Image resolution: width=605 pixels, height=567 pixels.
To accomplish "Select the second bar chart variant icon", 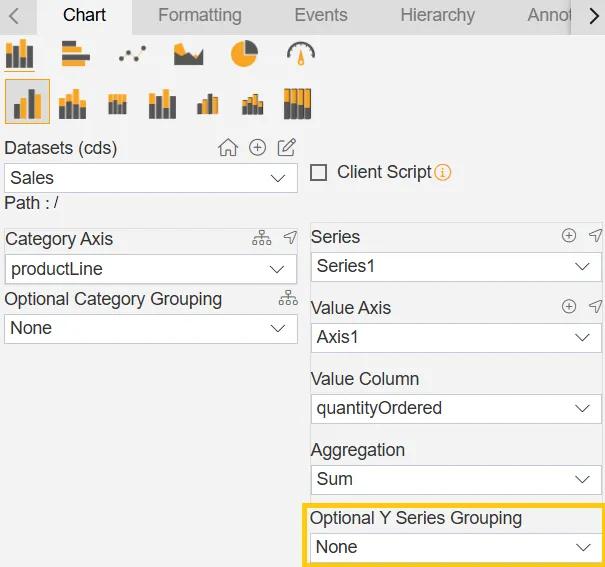I will click(x=72, y=104).
